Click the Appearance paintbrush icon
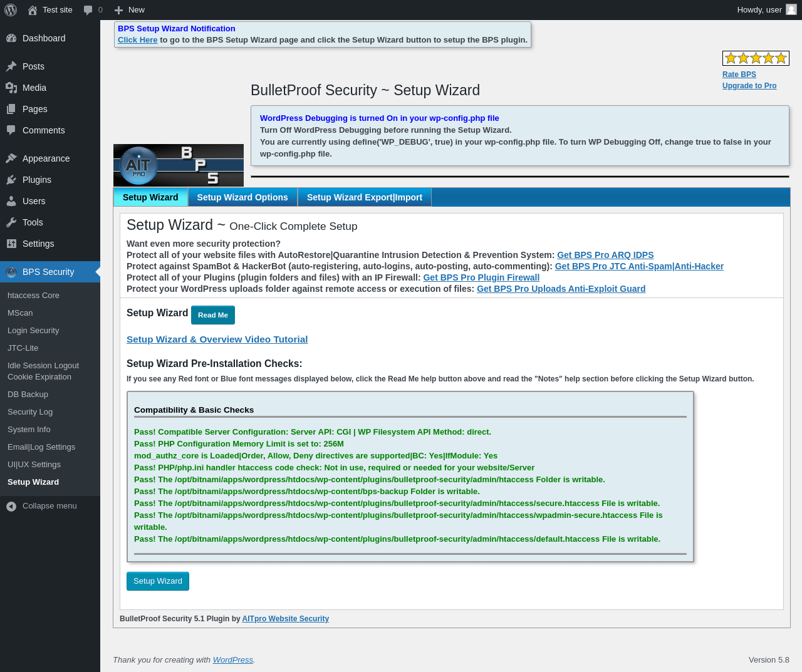Viewport: 802px width, 672px height. [11, 158]
